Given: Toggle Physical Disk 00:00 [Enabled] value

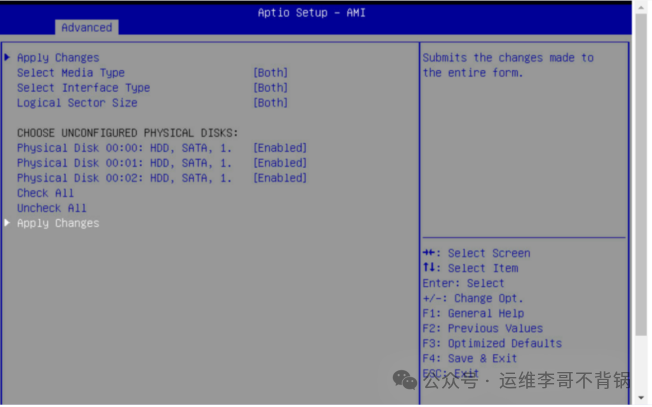Looking at the screenshot, I should 280,148.
